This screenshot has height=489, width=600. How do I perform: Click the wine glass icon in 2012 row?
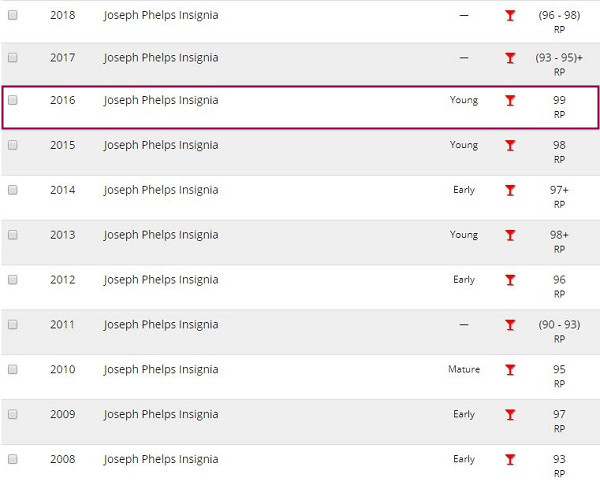[x=510, y=280]
